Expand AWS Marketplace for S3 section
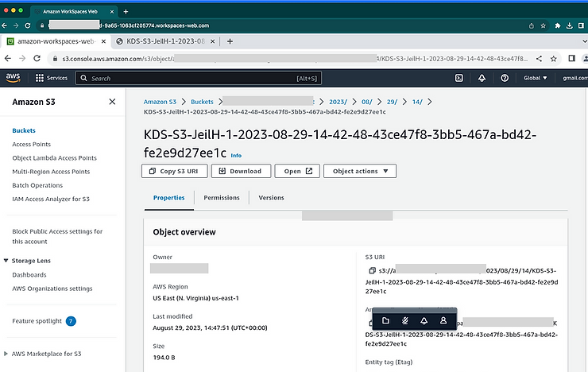The width and height of the screenshot is (588, 372). (x=6, y=354)
